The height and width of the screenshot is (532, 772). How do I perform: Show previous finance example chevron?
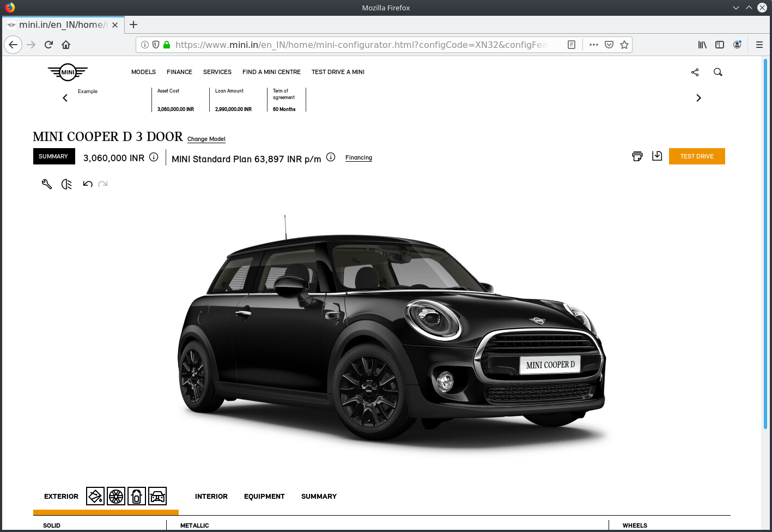pyautogui.click(x=65, y=98)
